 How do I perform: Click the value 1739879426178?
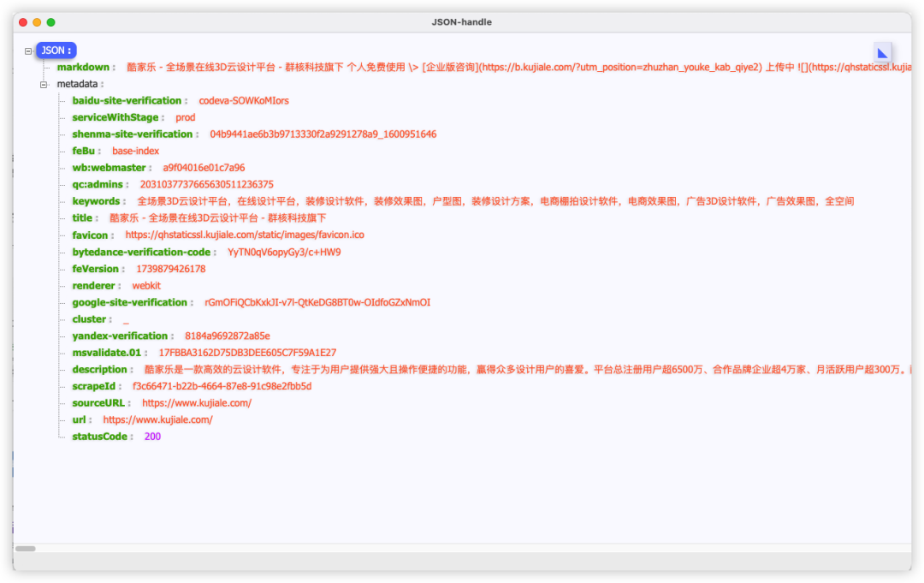click(x=171, y=269)
